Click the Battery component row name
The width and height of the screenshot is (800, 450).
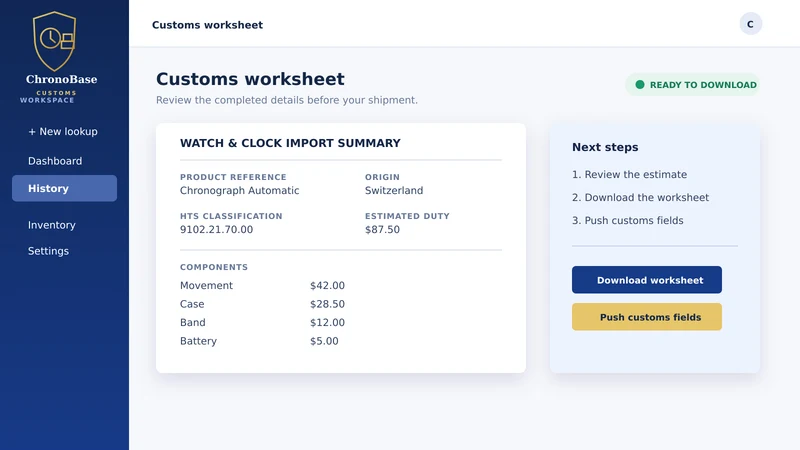(198, 341)
